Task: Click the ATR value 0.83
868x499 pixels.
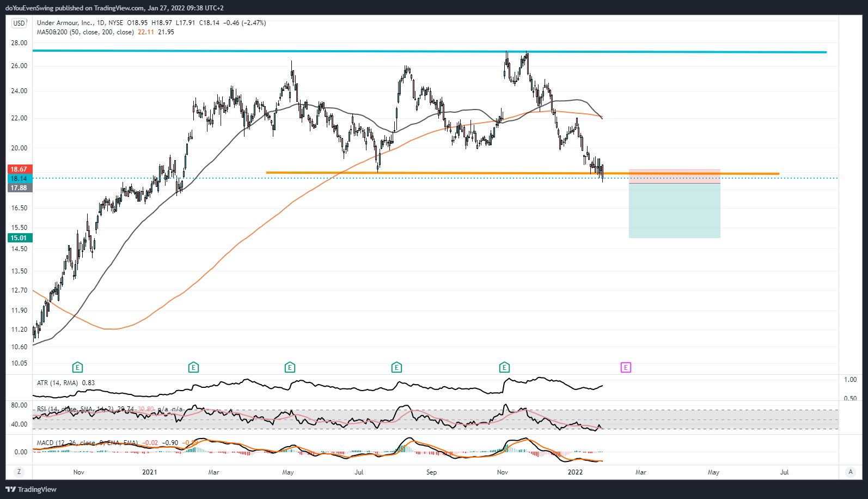Action: point(88,383)
